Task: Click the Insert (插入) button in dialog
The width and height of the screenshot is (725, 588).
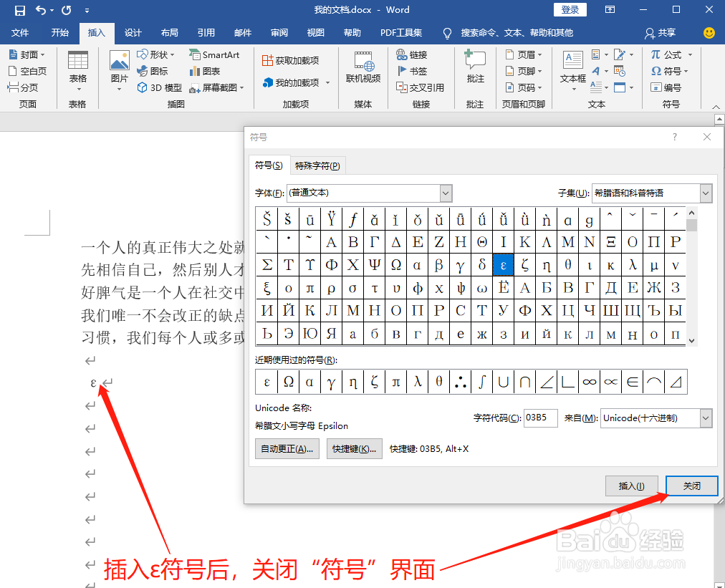Action: (632, 486)
